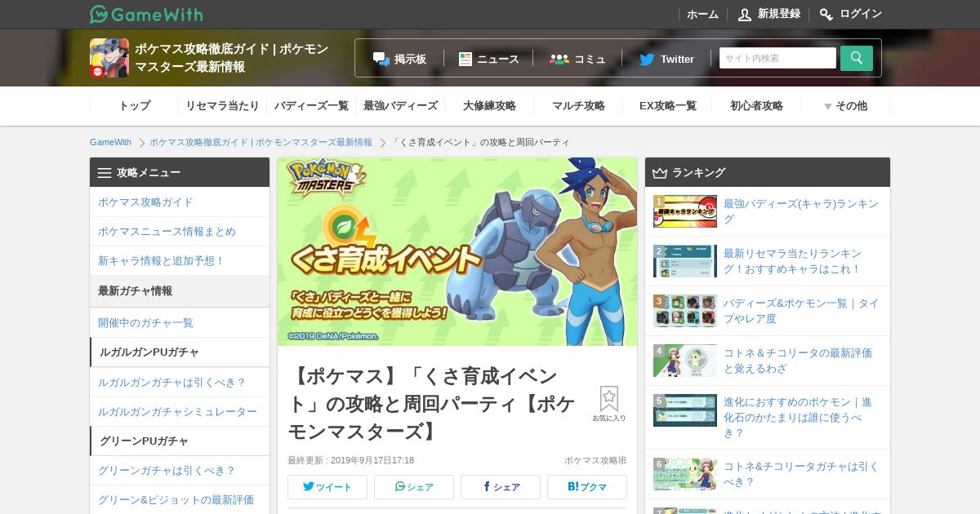Open rank 1 最強バディーズ thumbnail
The image size is (980, 514).
[x=685, y=211]
